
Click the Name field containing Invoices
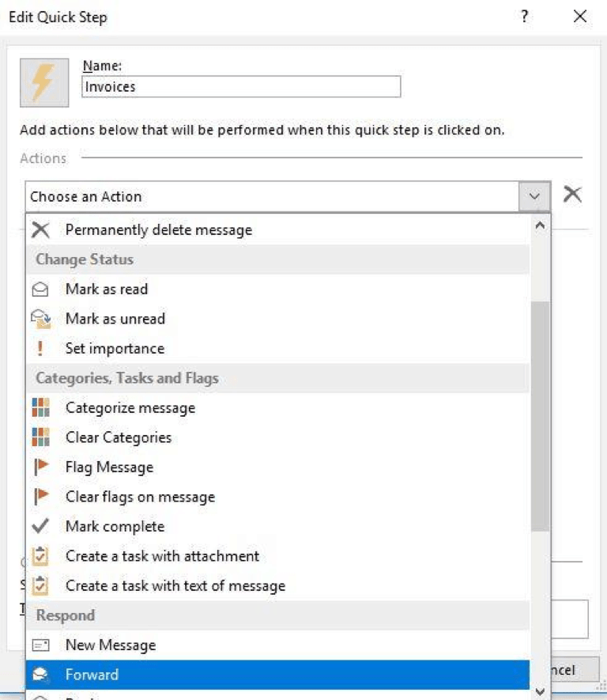(241, 87)
